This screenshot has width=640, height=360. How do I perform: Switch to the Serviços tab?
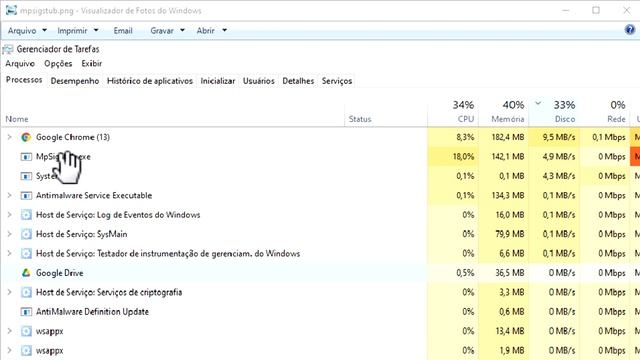[337, 81]
